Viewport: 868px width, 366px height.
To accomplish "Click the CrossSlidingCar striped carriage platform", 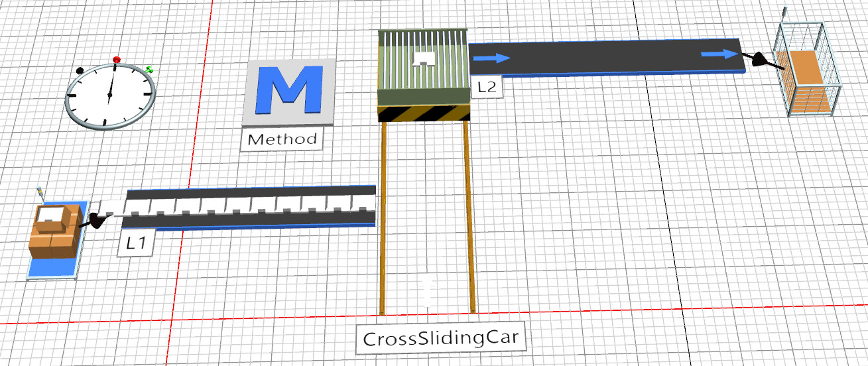I will click(x=423, y=74).
